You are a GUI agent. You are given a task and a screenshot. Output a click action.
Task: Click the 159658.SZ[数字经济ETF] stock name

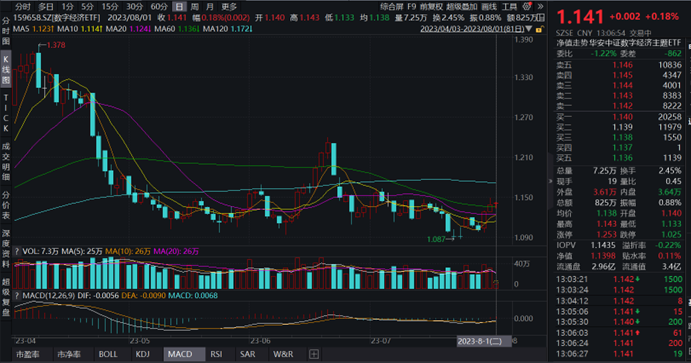57,18
